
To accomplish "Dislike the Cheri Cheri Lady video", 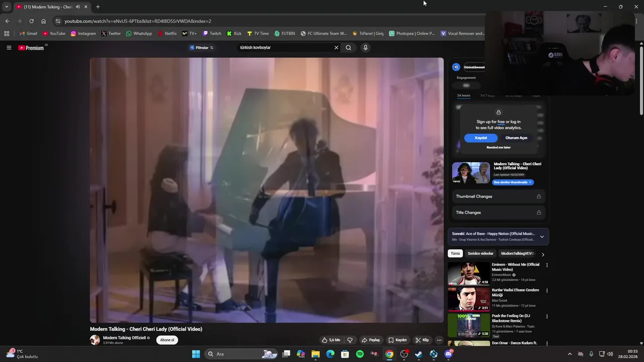I will pos(350,340).
